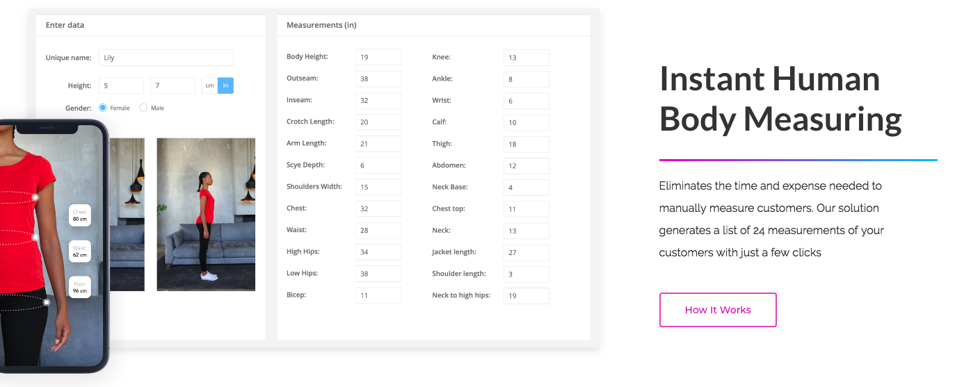The image size is (980, 387).
Task: Open the side-view photo thumbnail
Action: coord(206,214)
